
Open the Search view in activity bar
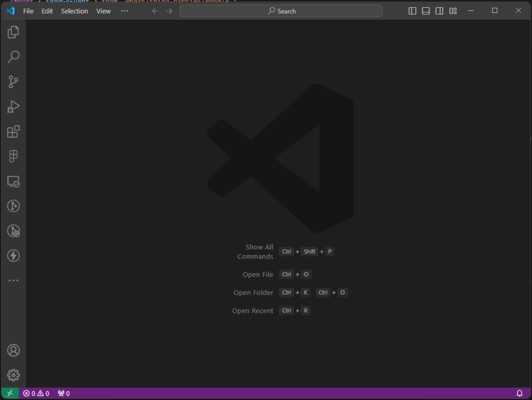point(13,57)
